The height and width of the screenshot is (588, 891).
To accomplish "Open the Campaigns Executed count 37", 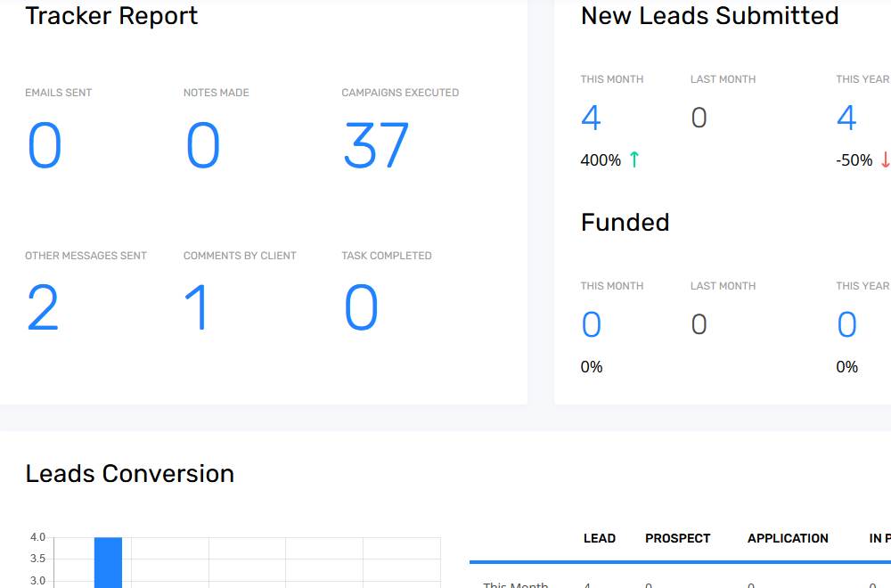I will 376,145.
